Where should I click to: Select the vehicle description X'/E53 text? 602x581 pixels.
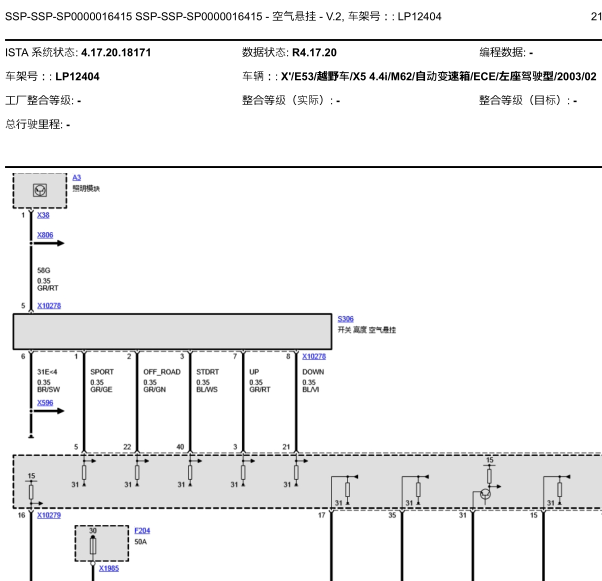[438, 76]
